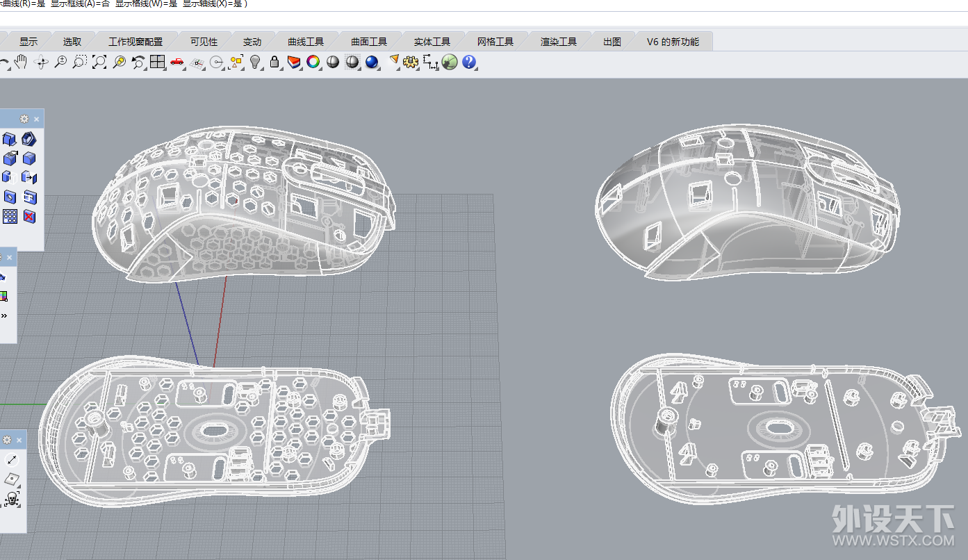Click the red car icon in toolbar
The height and width of the screenshot is (560, 968).
pyautogui.click(x=177, y=63)
